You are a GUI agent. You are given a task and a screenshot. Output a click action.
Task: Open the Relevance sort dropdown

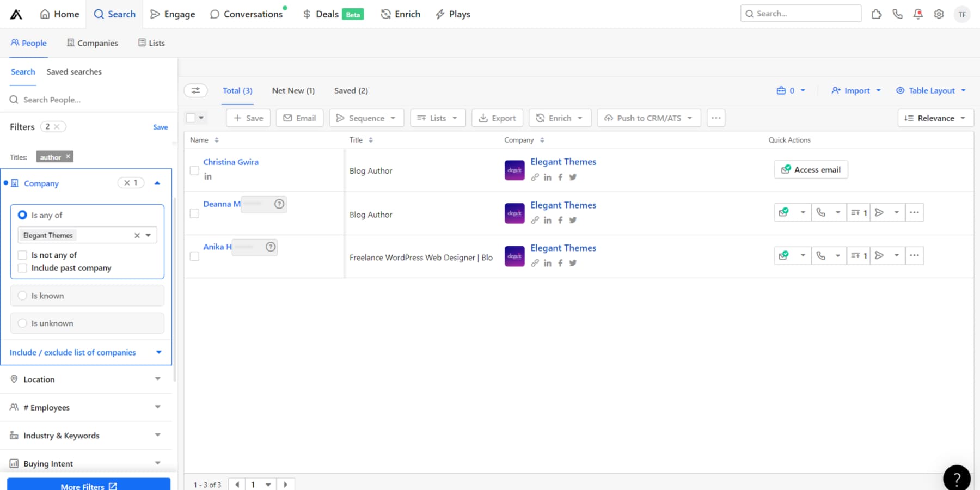[x=935, y=118]
